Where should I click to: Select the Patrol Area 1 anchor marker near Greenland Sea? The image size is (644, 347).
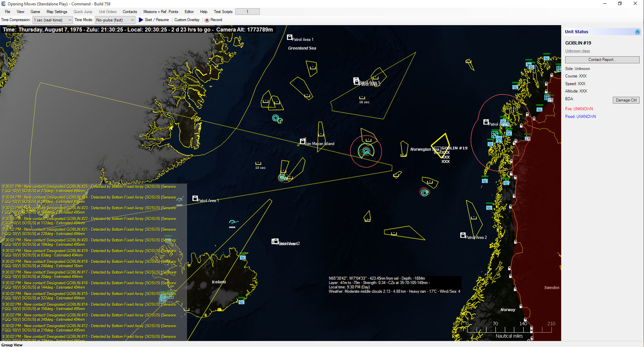tap(290, 37)
